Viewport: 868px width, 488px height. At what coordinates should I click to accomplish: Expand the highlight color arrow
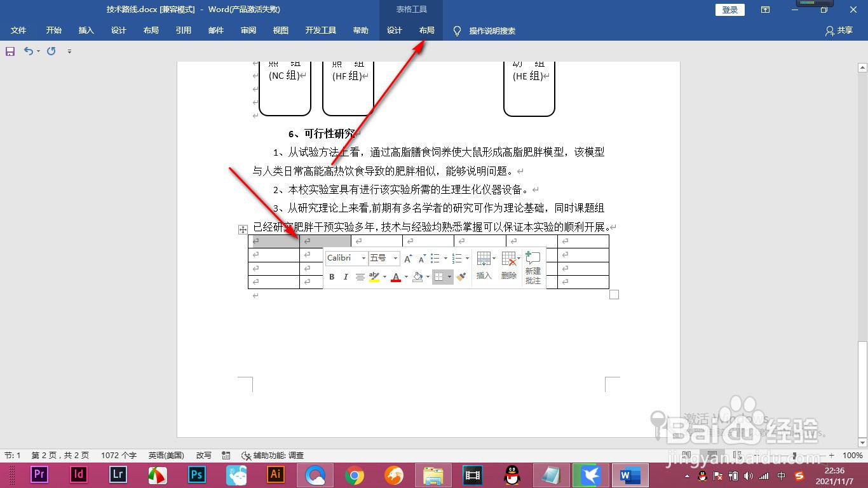coord(384,277)
